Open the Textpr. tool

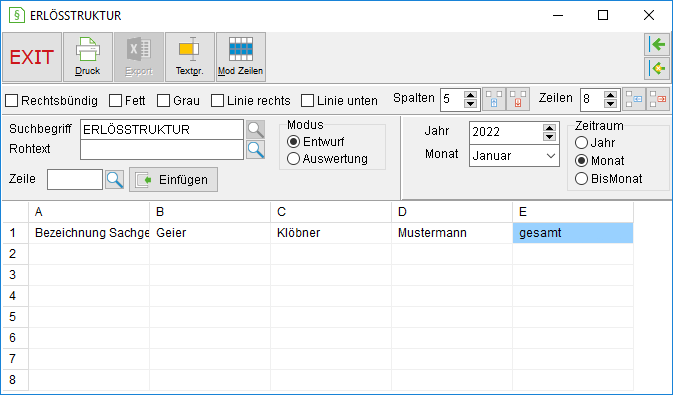tap(190, 57)
